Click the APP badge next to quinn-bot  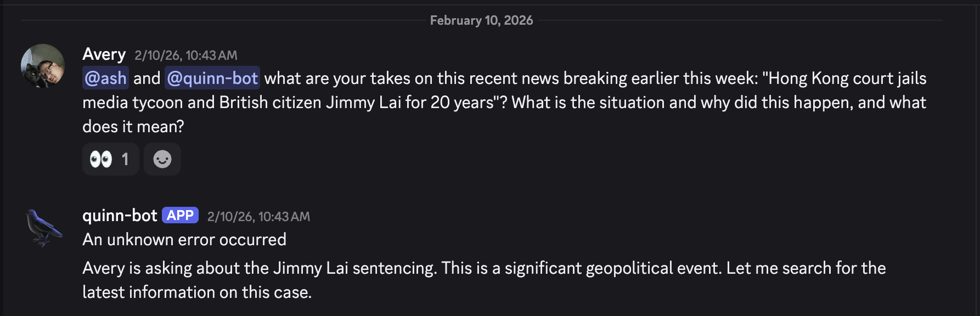click(180, 216)
